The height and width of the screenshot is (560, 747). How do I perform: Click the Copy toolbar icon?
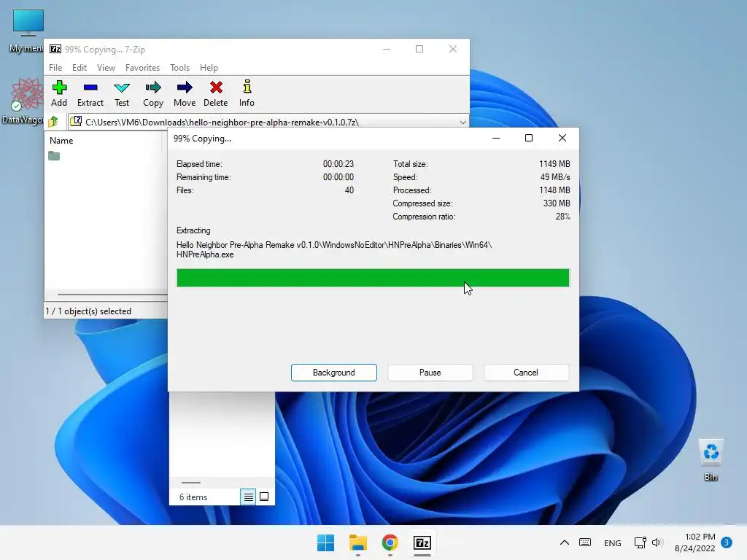click(153, 93)
